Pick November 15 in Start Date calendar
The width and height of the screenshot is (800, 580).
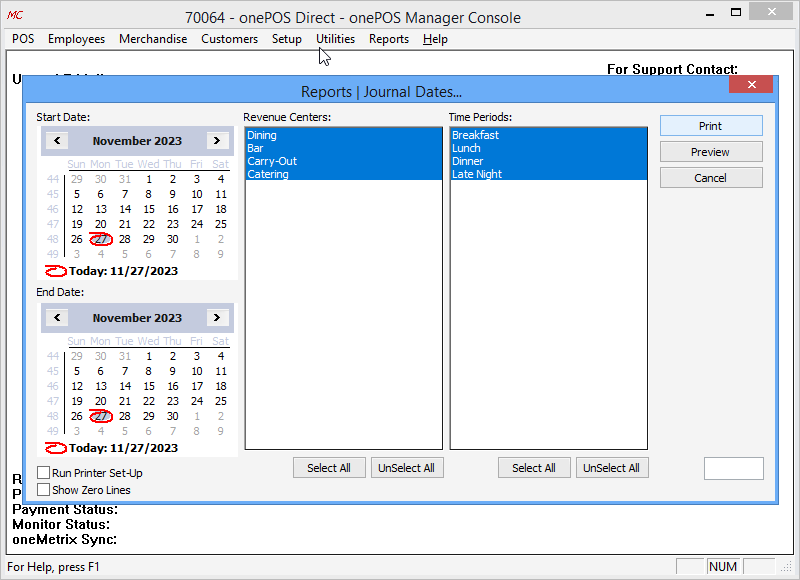[x=148, y=209]
